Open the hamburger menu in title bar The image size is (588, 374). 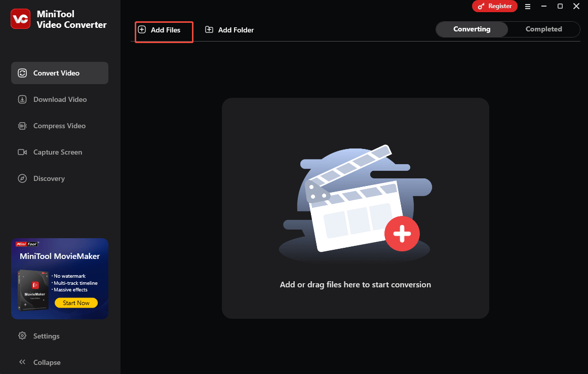(528, 7)
